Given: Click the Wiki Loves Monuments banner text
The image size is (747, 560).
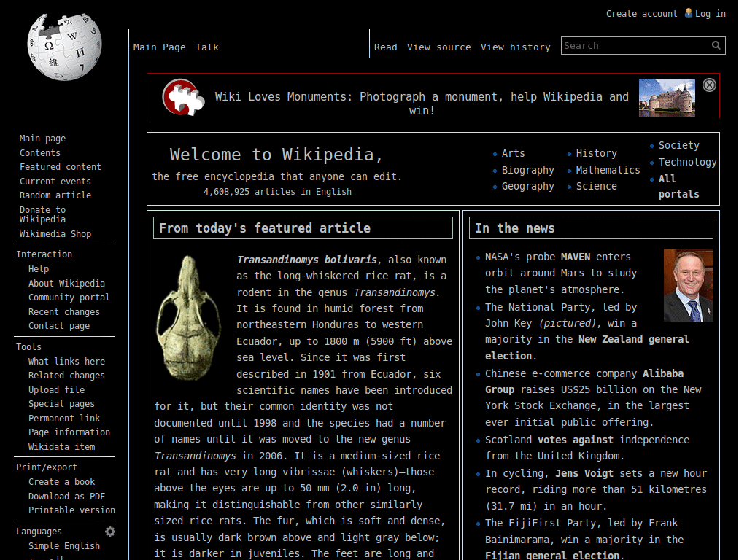Looking at the screenshot, I should point(422,104).
